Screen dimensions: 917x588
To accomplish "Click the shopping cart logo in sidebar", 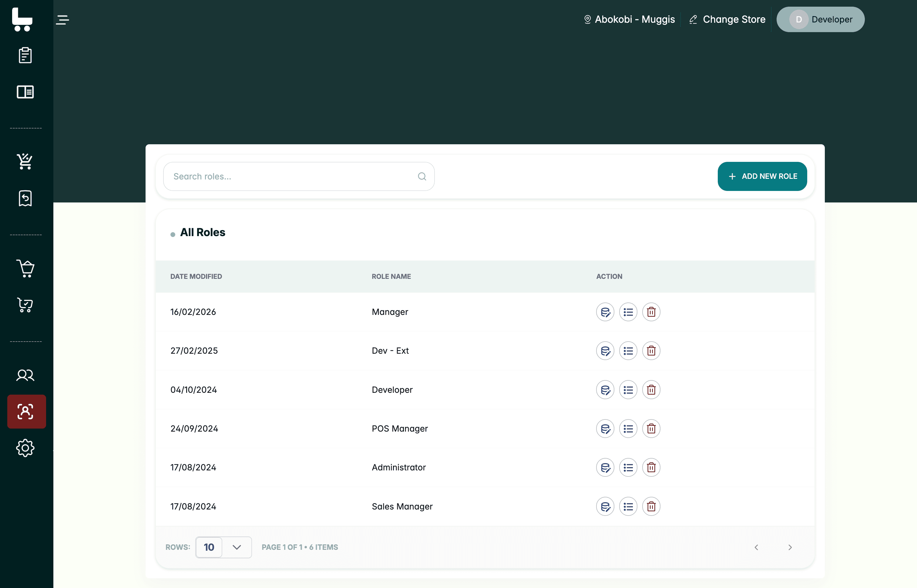I will [x=22, y=19].
